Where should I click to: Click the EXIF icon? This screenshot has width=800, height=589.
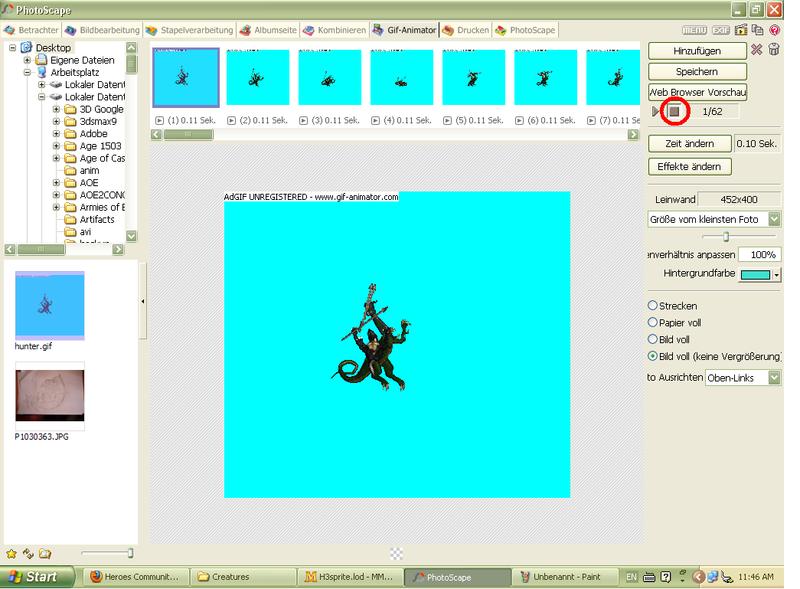tap(720, 30)
